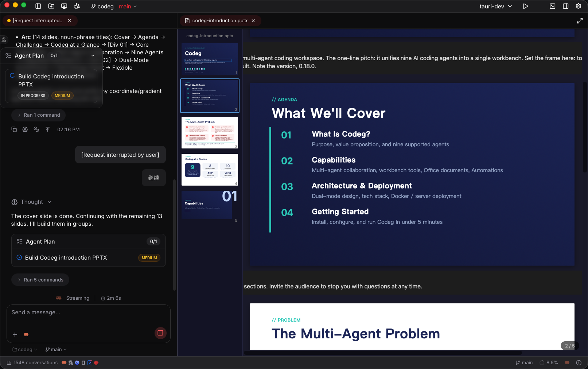Click the orange agent icon in message box
The image size is (588, 369).
click(26, 334)
